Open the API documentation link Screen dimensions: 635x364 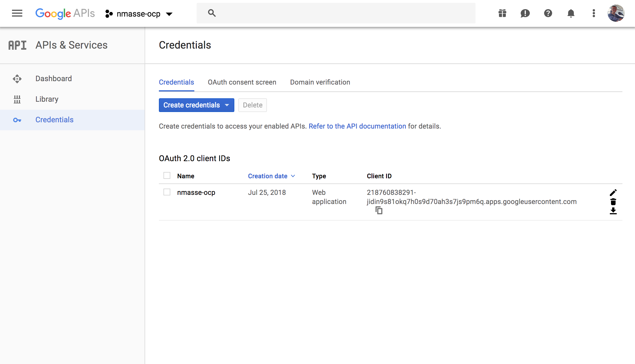point(357,126)
